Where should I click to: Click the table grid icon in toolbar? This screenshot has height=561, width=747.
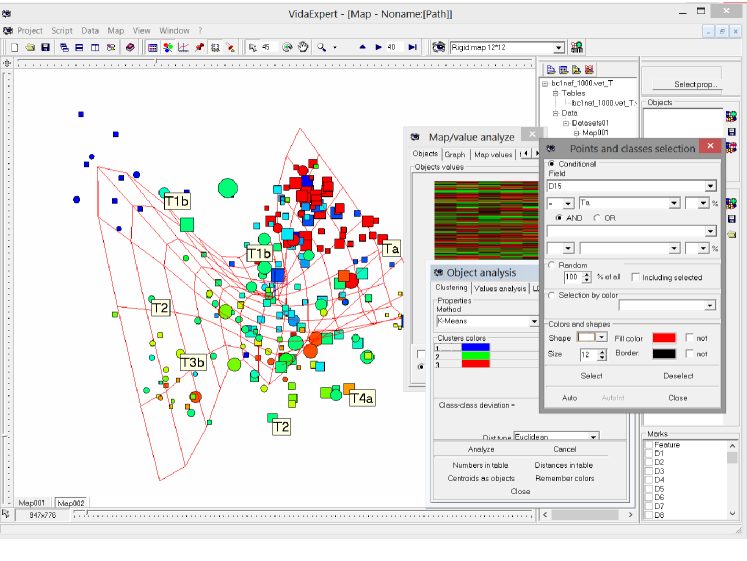pyautogui.click(x=152, y=47)
